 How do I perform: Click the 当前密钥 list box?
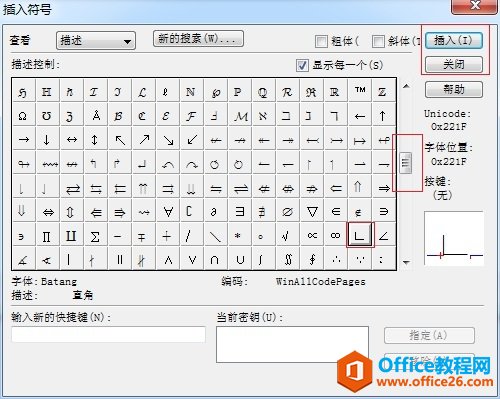tap(292, 344)
